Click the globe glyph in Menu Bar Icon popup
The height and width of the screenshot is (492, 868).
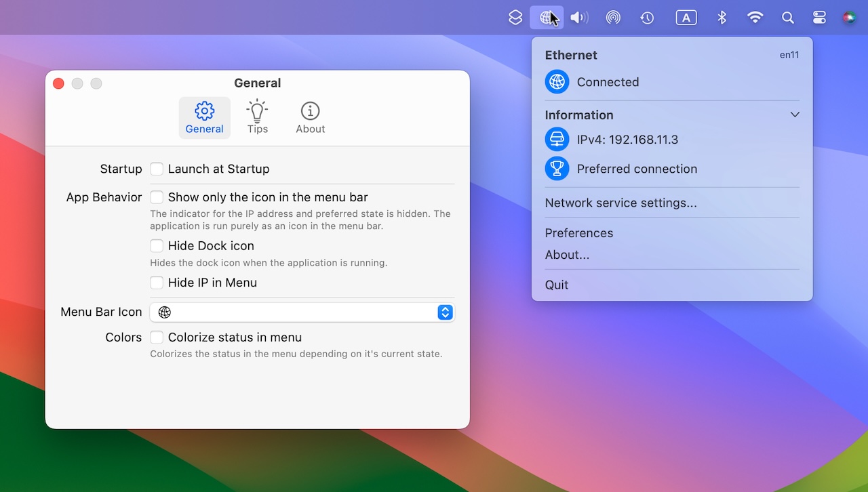[x=165, y=312]
